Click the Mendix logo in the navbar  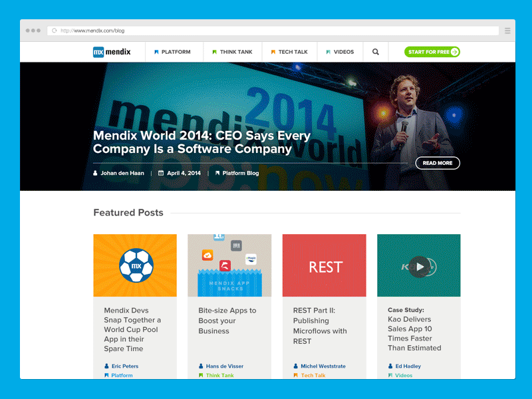click(x=112, y=51)
